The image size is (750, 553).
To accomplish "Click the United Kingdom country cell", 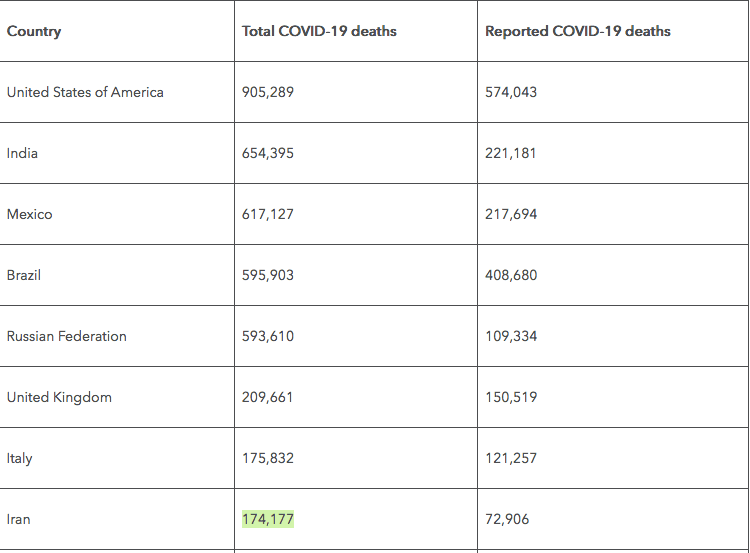I will pyautogui.click(x=59, y=397).
